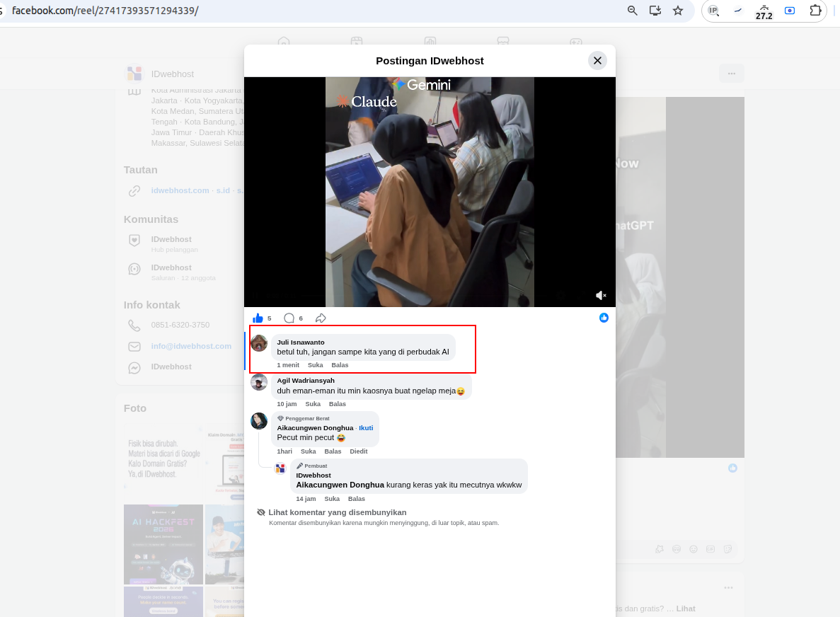Open the IP extension icon
Viewport: 840px width, 617px height.
click(713, 10)
